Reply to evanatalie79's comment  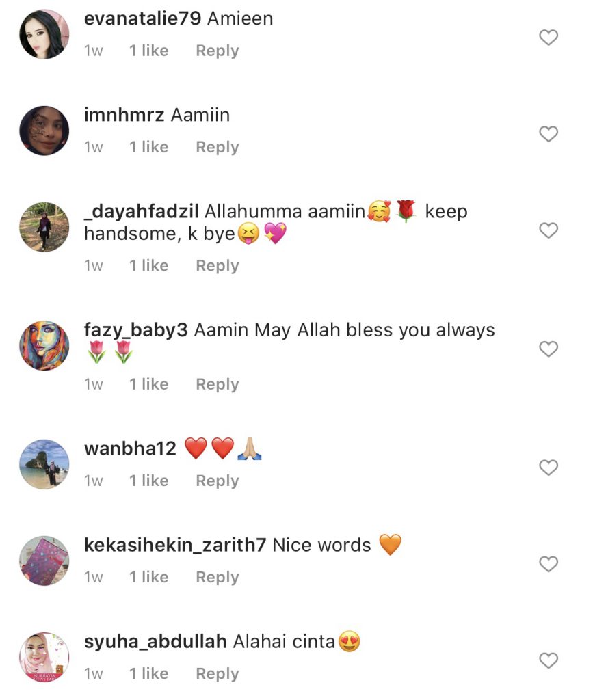[x=218, y=51]
